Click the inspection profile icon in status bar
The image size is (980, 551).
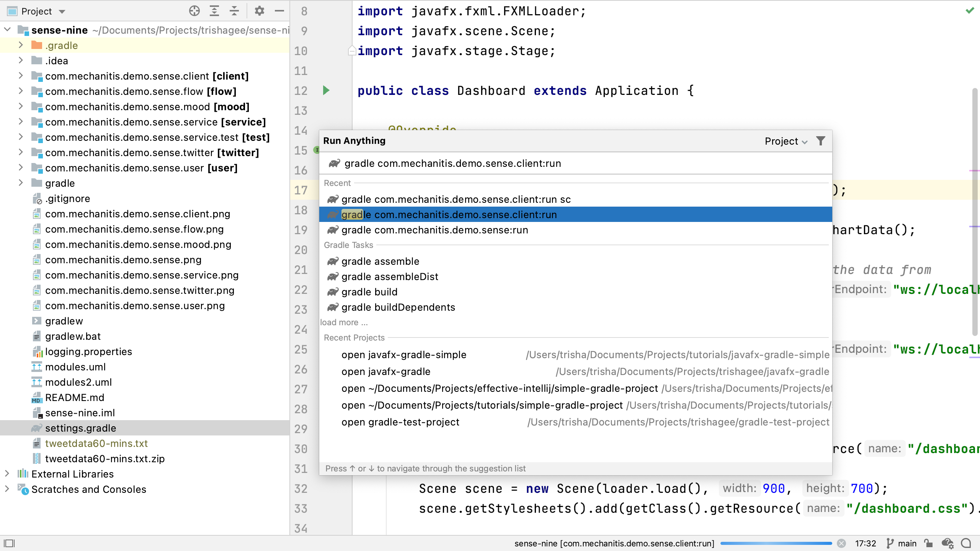pyautogui.click(x=947, y=543)
